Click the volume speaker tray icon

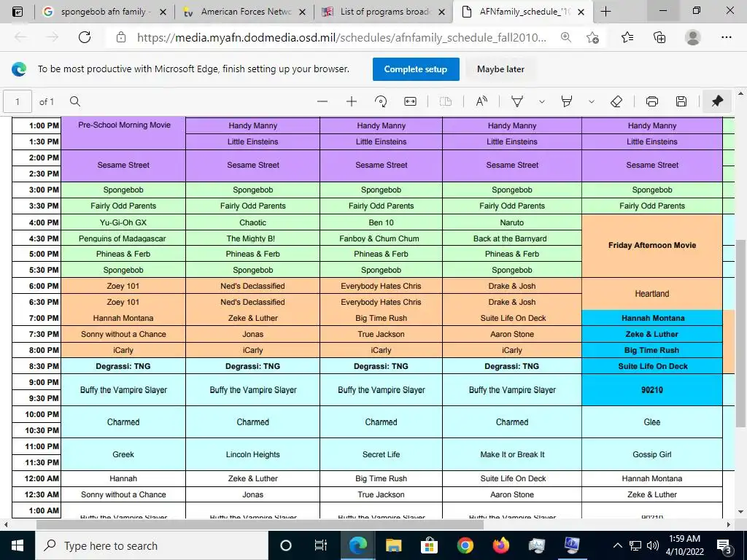[x=653, y=545]
